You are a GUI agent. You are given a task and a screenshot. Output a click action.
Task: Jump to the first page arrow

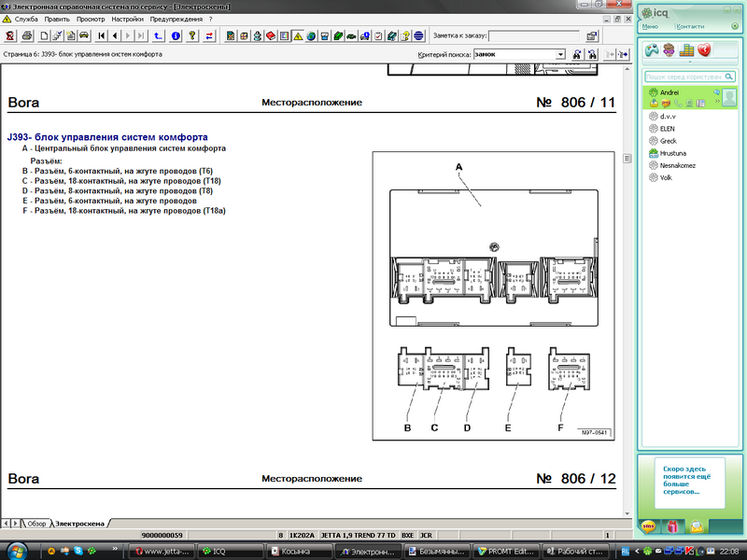pyautogui.click(x=102, y=35)
